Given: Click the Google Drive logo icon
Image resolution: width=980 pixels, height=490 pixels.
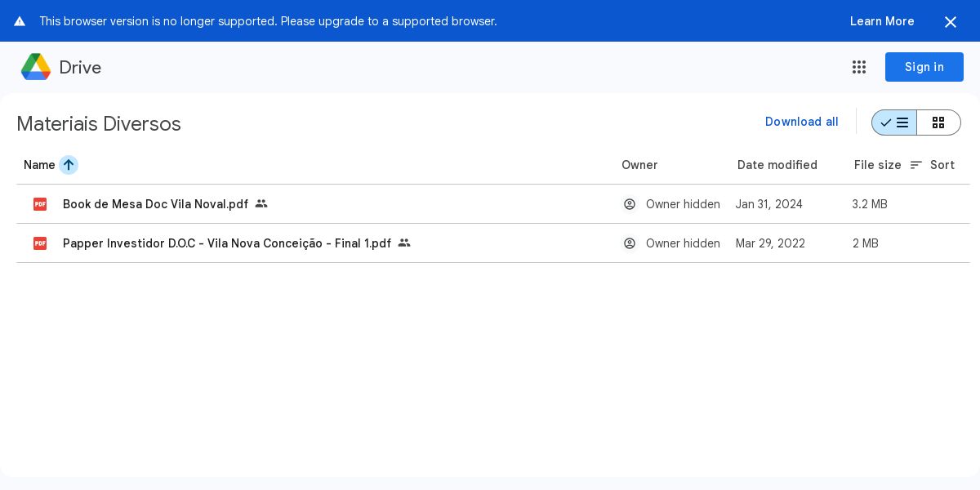Looking at the screenshot, I should coord(36,67).
